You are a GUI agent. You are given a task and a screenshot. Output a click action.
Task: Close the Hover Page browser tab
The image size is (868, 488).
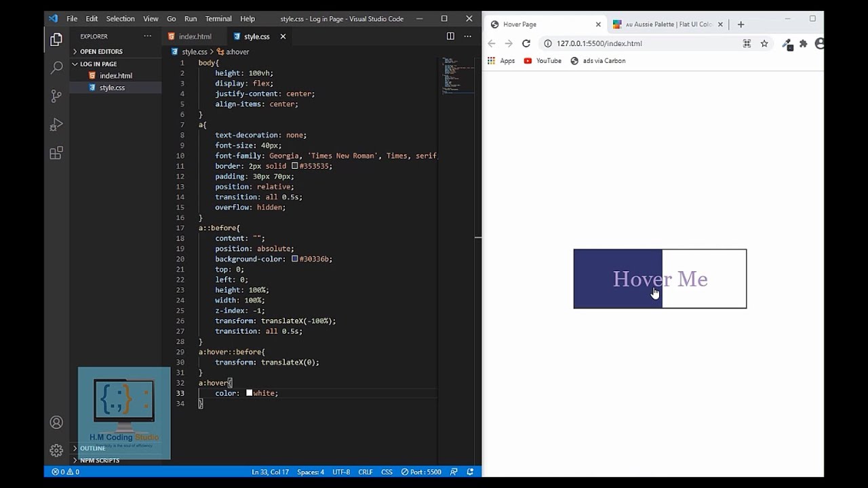click(598, 24)
